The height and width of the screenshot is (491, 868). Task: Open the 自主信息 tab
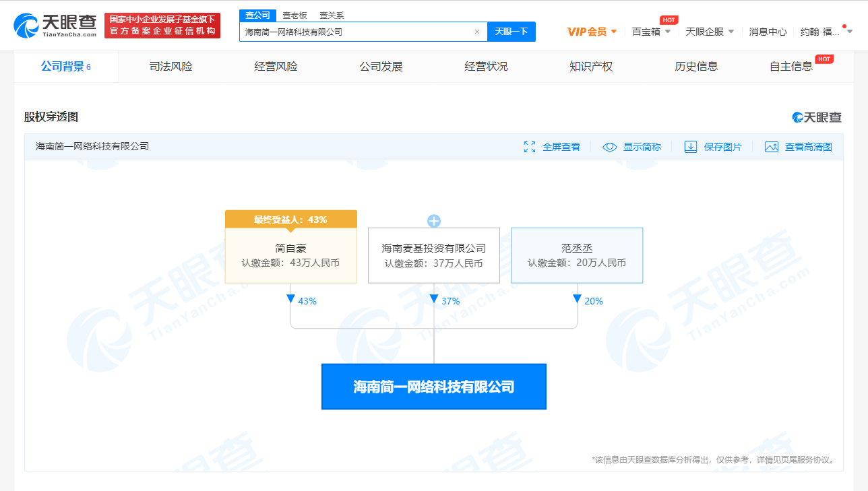pyautogui.click(x=791, y=66)
